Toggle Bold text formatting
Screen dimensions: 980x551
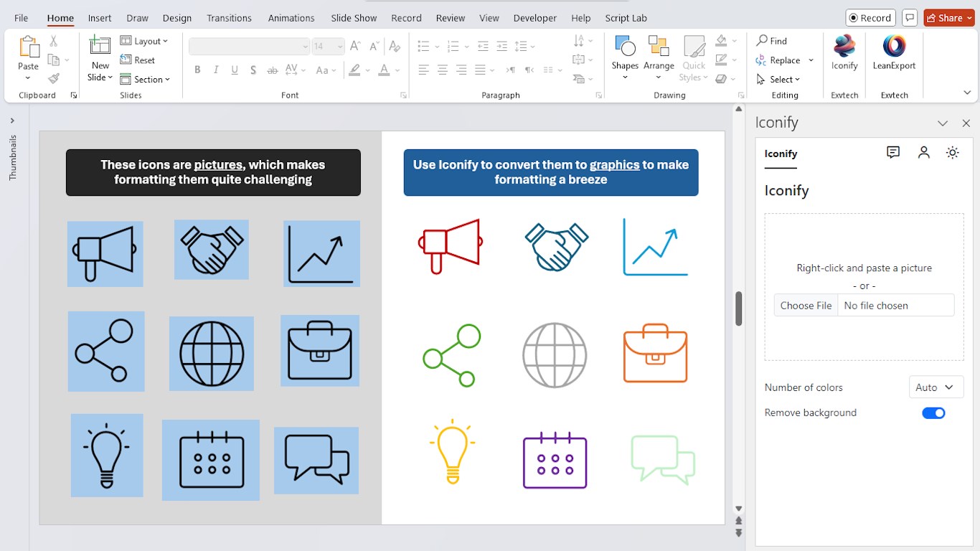click(x=197, y=70)
